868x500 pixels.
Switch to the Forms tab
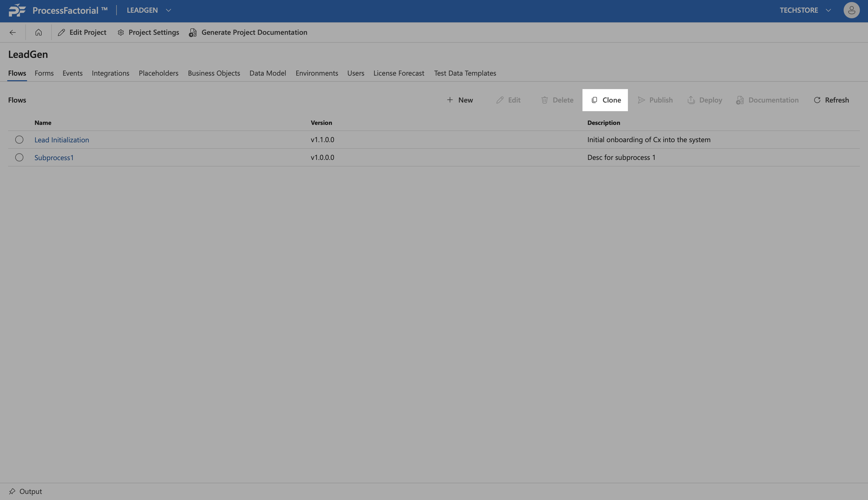point(44,73)
